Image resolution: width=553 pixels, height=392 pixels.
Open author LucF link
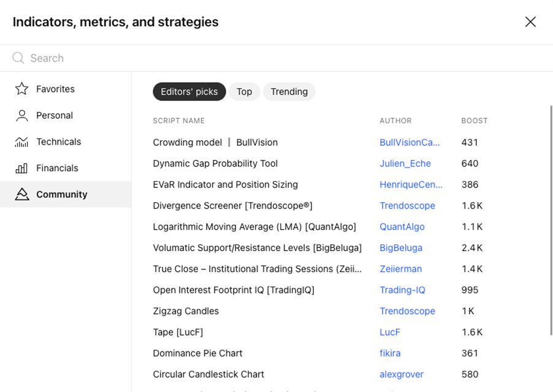click(390, 332)
